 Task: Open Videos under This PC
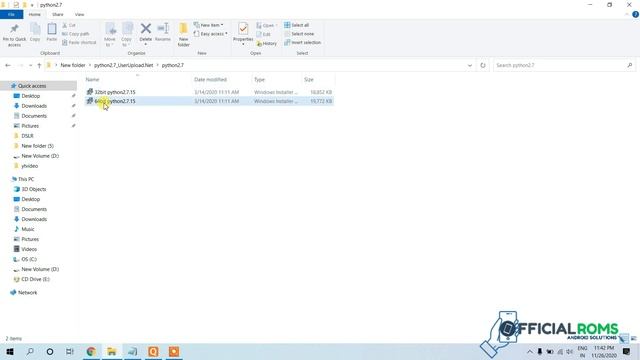pos(29,249)
